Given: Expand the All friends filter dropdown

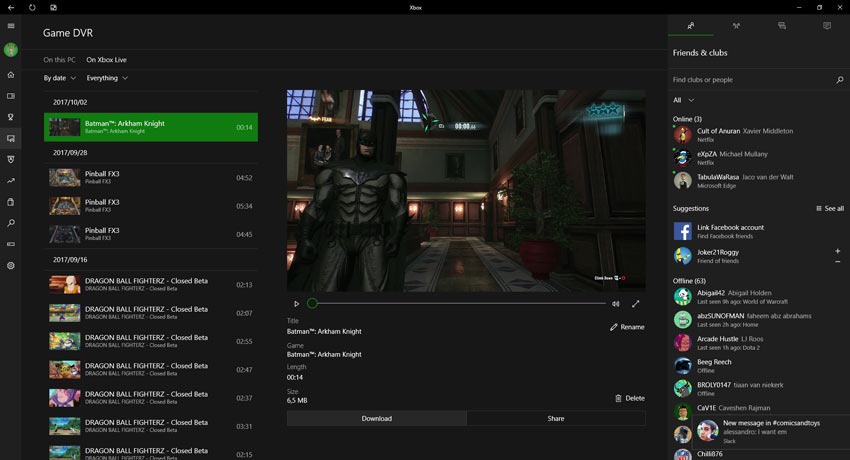Looking at the screenshot, I should tap(683, 100).
